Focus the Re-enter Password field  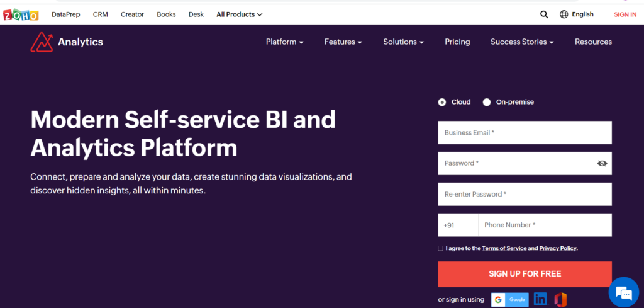(525, 194)
